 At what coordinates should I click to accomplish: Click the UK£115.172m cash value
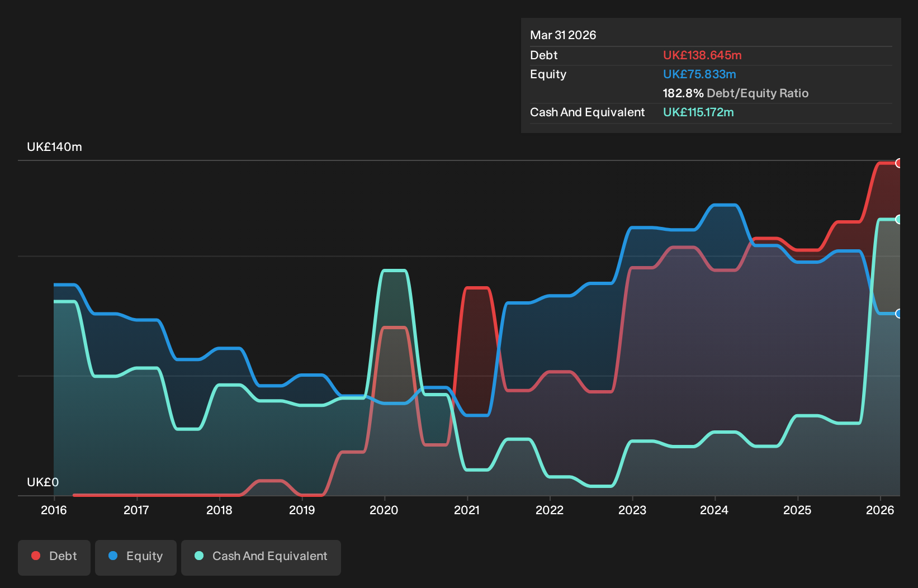(698, 112)
